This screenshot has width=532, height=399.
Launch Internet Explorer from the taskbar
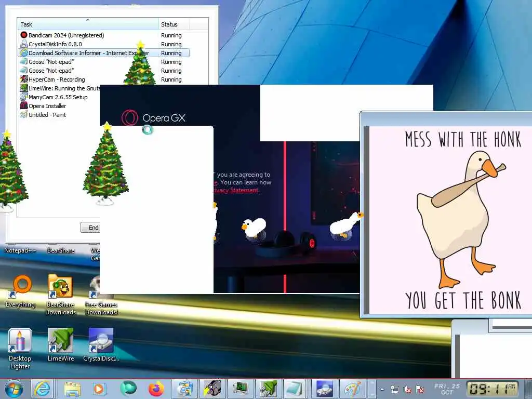coord(42,389)
